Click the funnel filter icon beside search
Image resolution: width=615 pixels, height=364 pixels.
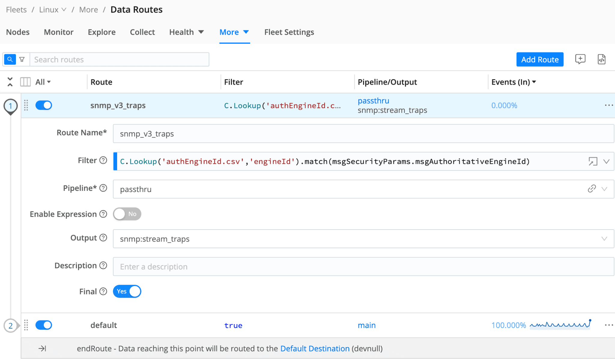click(22, 59)
